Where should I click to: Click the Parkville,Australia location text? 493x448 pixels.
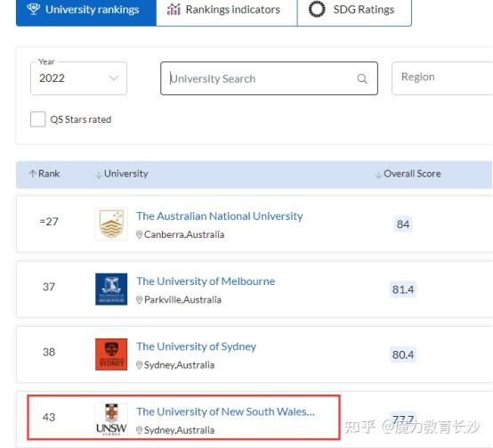coord(182,300)
